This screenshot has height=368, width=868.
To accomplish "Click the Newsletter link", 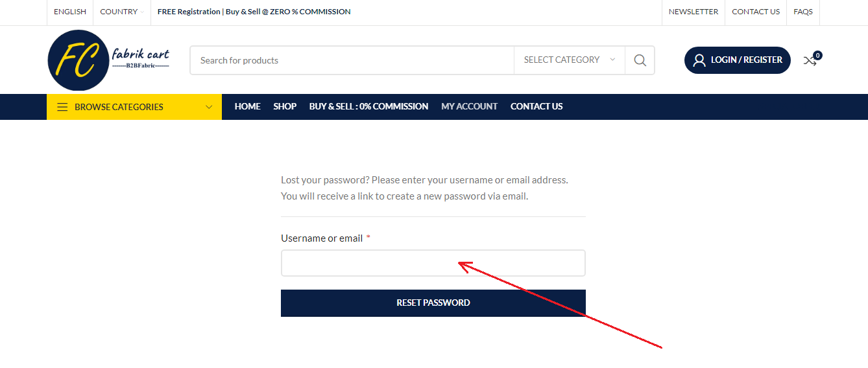I will point(693,12).
